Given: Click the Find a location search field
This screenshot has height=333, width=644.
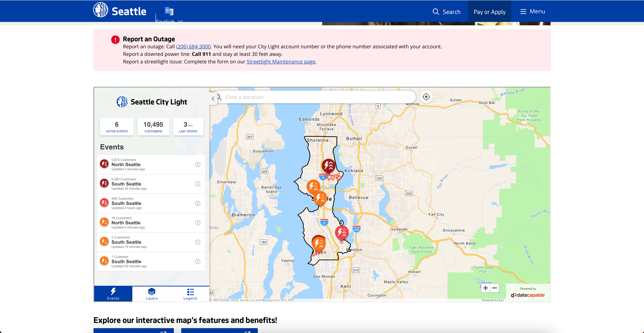Looking at the screenshot, I should [x=315, y=97].
